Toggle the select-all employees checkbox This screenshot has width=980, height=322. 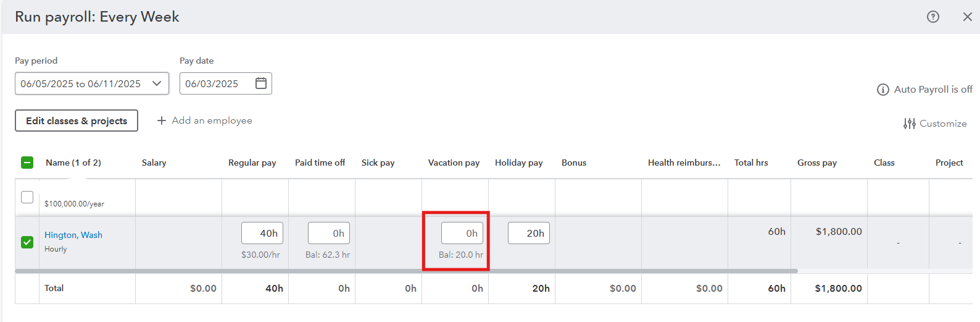(27, 163)
